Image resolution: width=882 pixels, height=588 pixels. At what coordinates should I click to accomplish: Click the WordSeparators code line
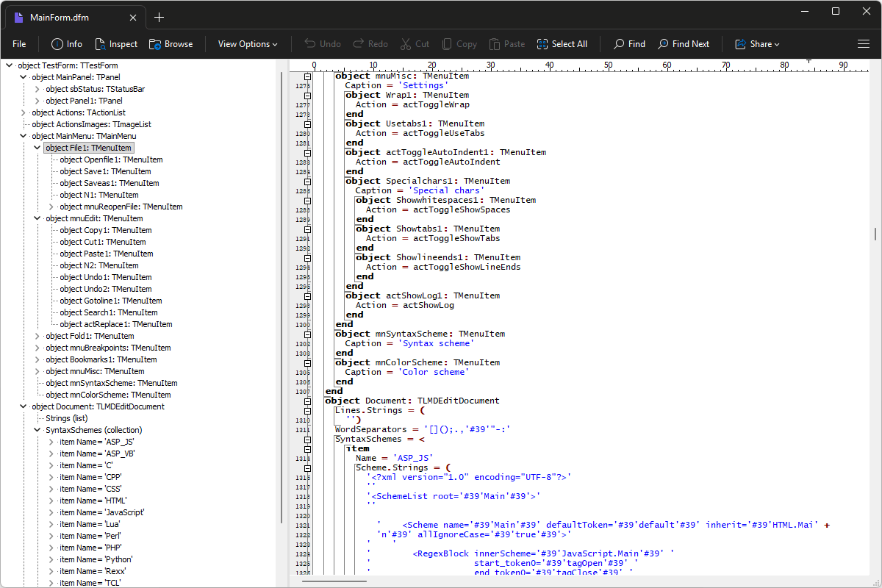click(x=423, y=429)
